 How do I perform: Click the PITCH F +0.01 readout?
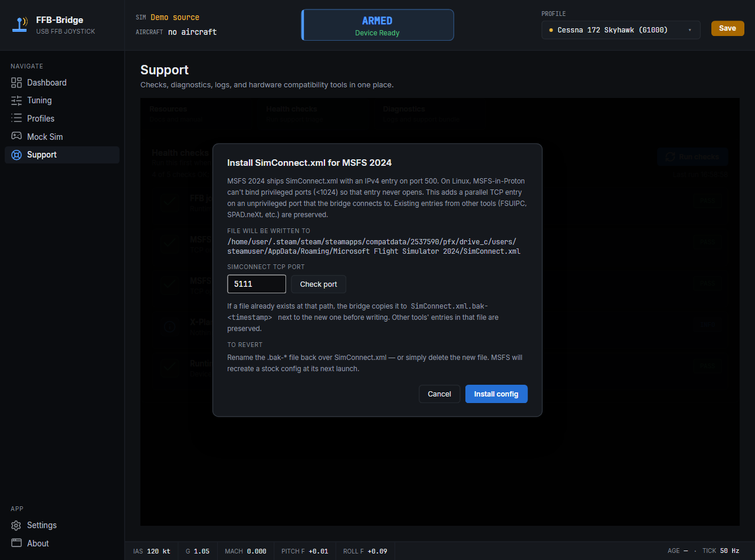click(x=305, y=551)
